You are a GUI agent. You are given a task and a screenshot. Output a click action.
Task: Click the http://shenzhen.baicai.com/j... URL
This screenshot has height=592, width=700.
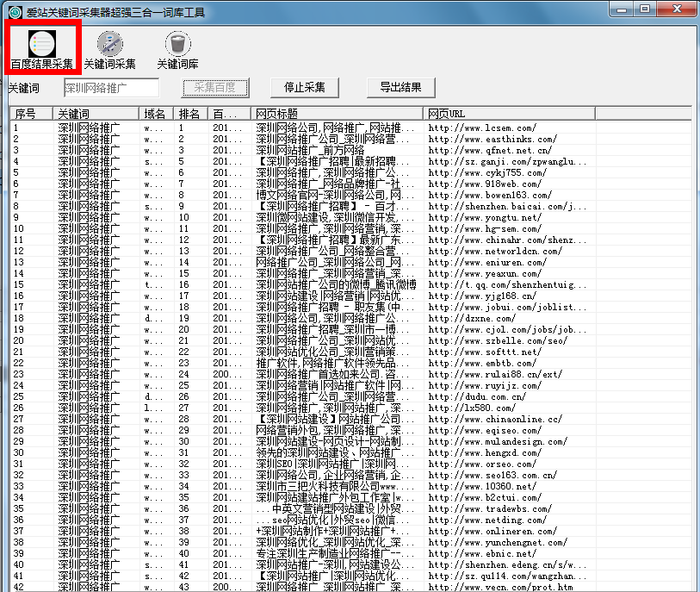click(507, 206)
